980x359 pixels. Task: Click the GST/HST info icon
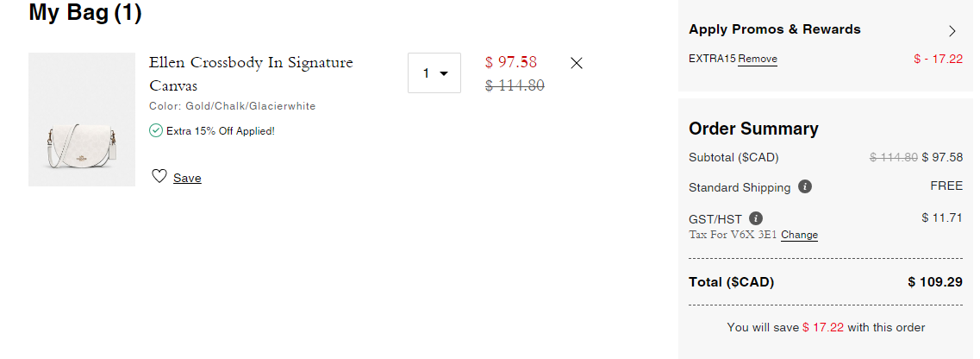756,217
